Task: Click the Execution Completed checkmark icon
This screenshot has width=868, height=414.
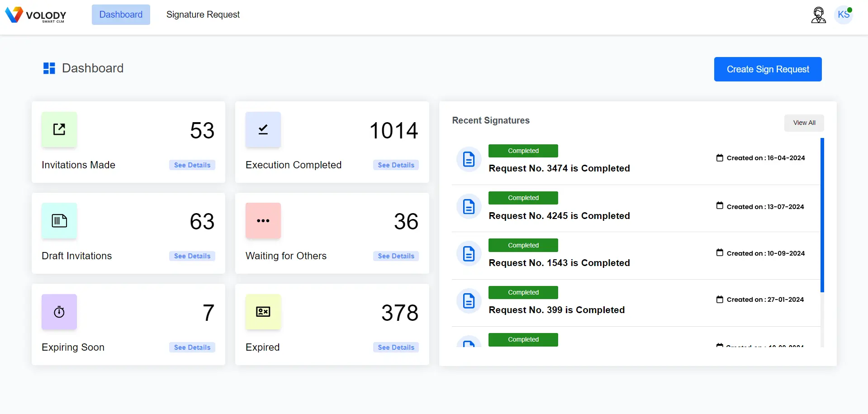Action: [x=263, y=129]
